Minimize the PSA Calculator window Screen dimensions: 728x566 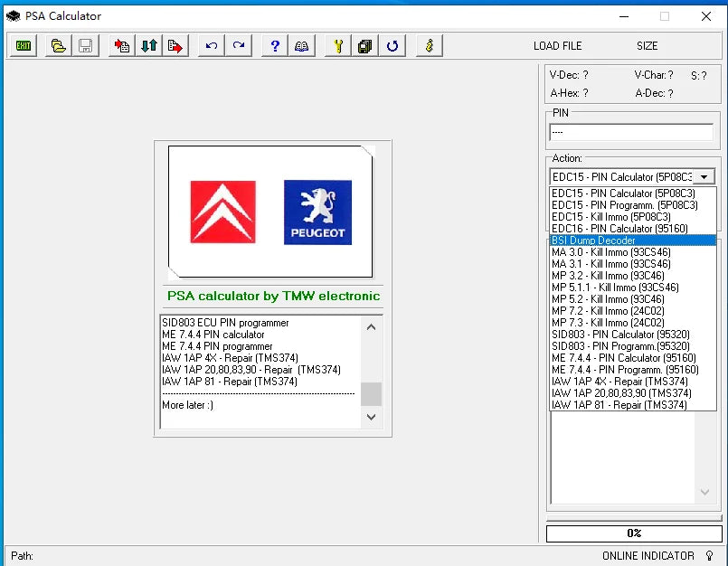click(624, 16)
